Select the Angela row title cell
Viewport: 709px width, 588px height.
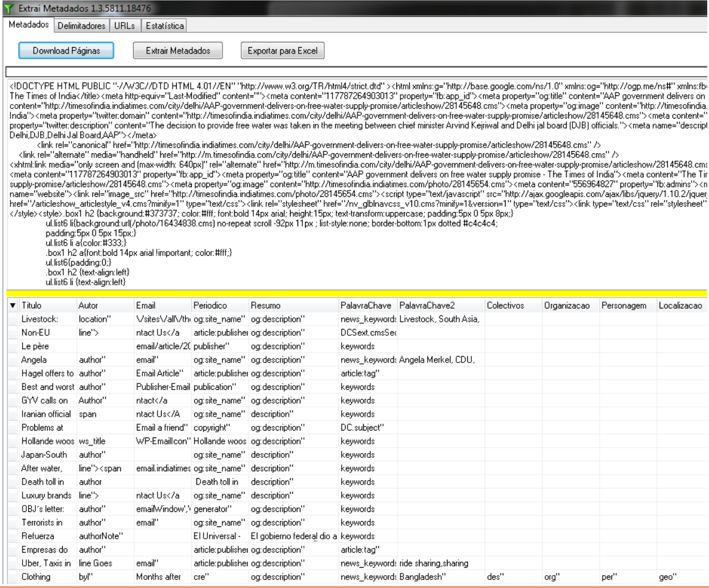[x=48, y=360]
